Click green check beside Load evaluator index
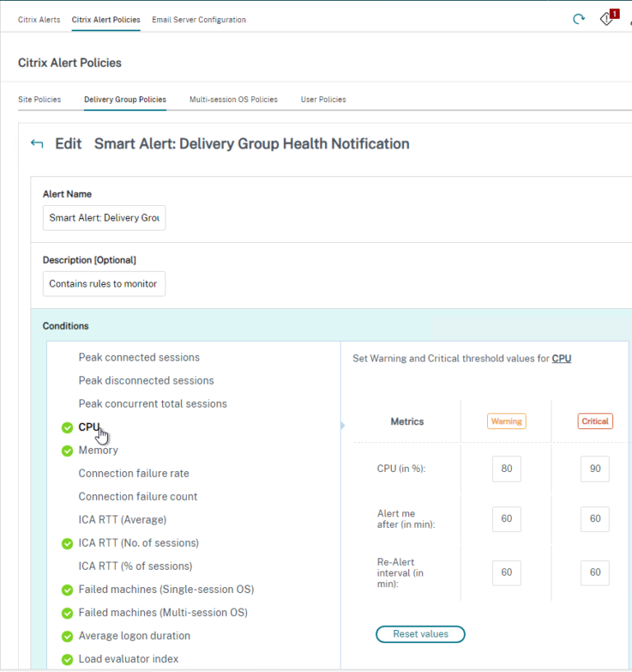This screenshot has width=632, height=672. click(x=67, y=660)
